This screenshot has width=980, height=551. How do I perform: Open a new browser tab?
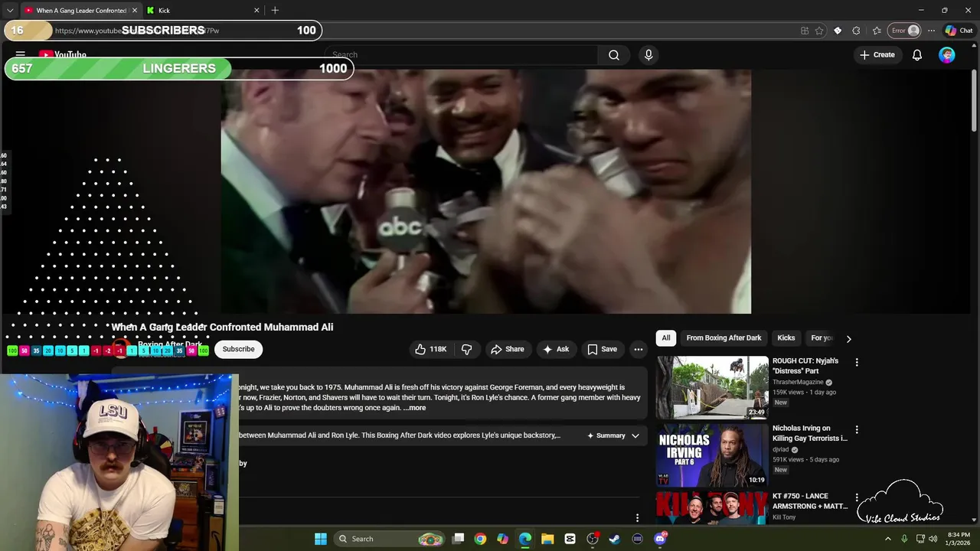click(275, 11)
